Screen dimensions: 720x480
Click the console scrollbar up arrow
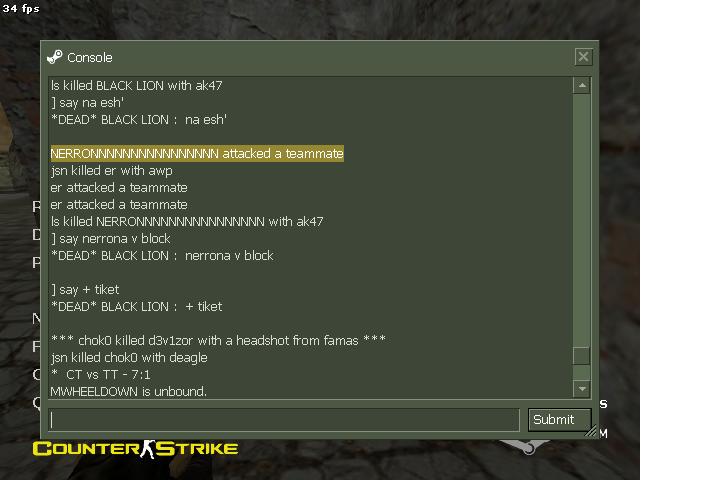pos(582,85)
